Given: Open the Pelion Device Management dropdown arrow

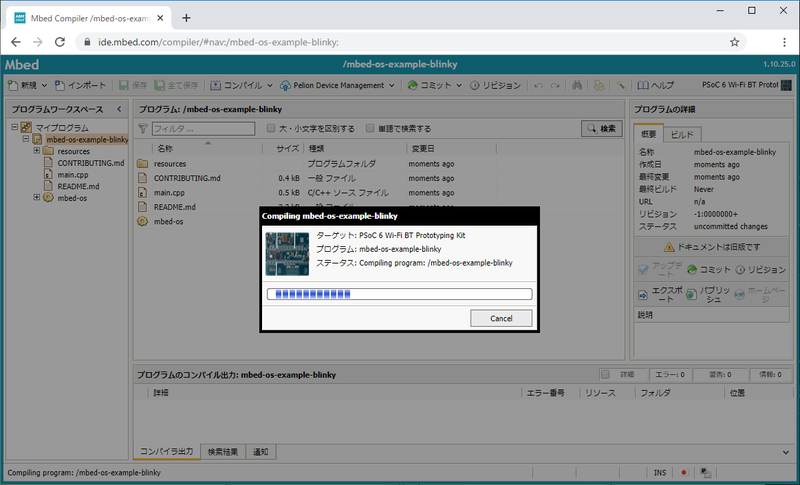Looking at the screenshot, I should click(x=392, y=85).
